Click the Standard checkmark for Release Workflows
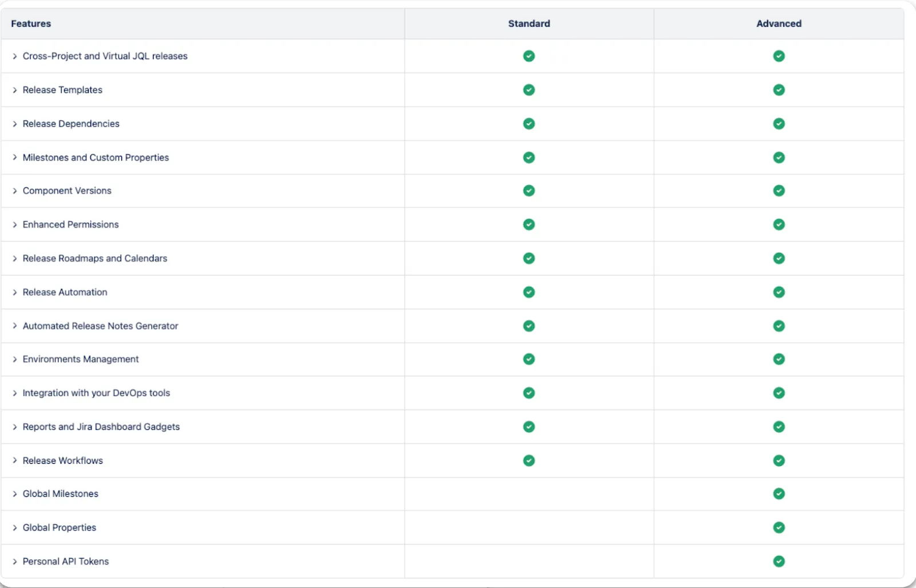The width and height of the screenshot is (916, 588). 528,460
